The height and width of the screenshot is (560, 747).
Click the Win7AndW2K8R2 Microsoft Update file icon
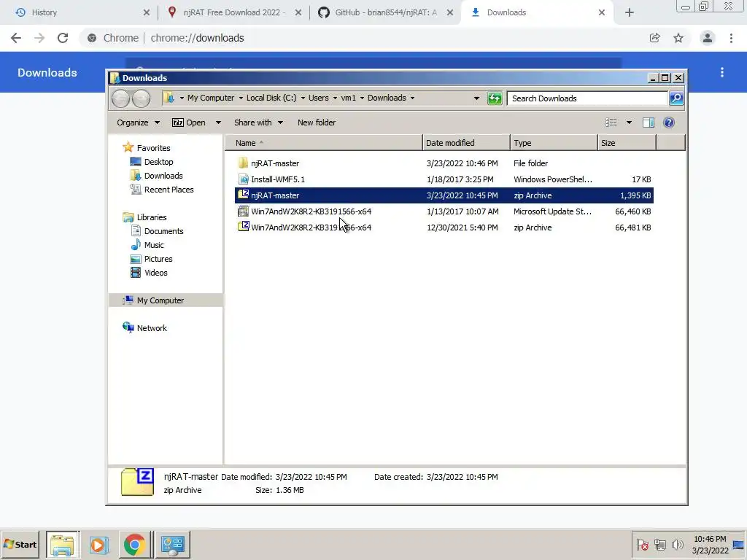coord(243,211)
